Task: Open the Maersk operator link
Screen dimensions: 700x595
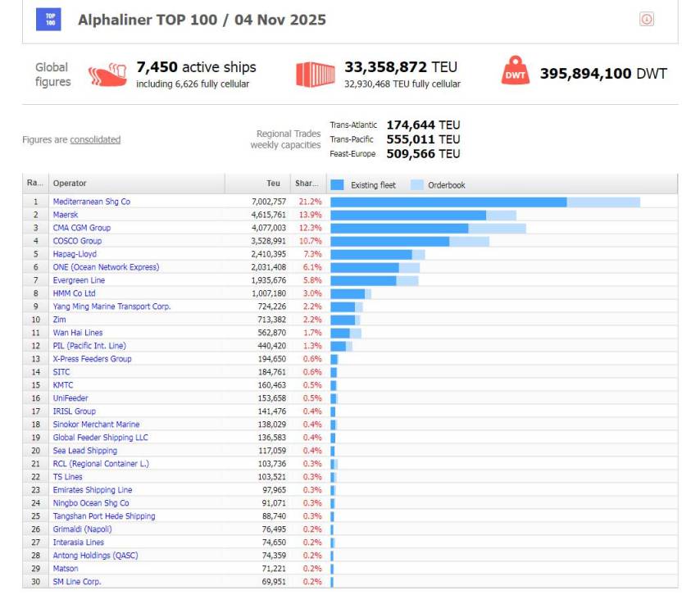Action: tap(66, 215)
